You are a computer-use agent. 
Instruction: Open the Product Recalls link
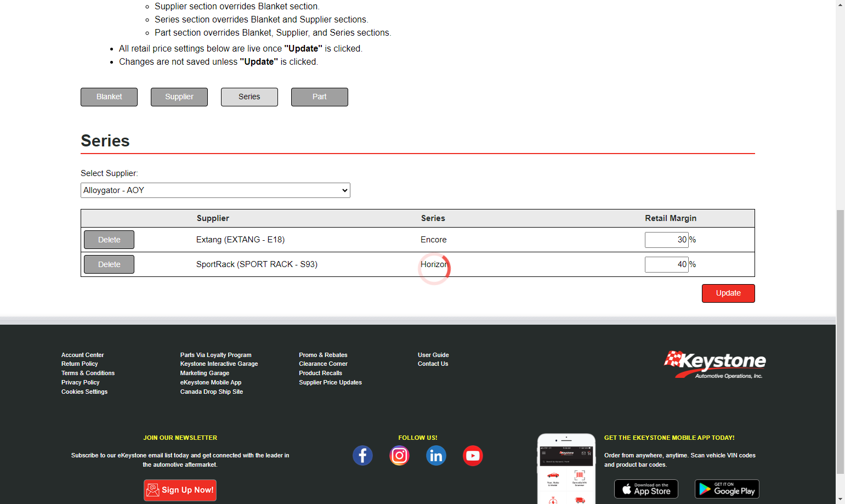[321, 373]
